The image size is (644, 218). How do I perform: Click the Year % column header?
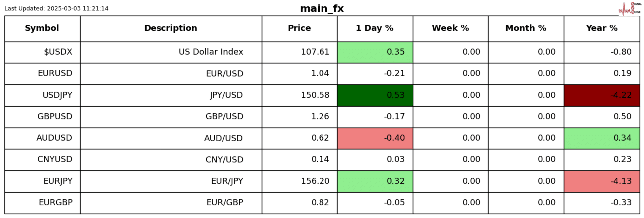pos(602,29)
